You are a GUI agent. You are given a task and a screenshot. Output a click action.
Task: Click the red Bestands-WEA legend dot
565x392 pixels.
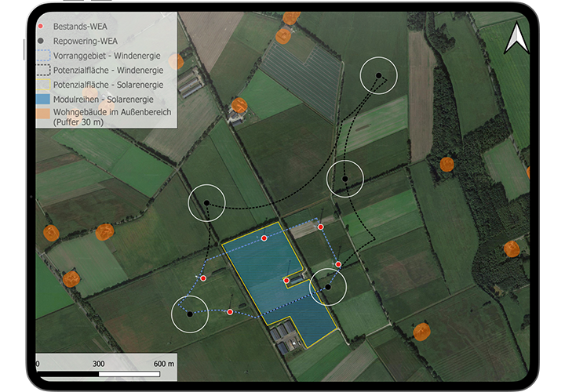[x=40, y=26]
